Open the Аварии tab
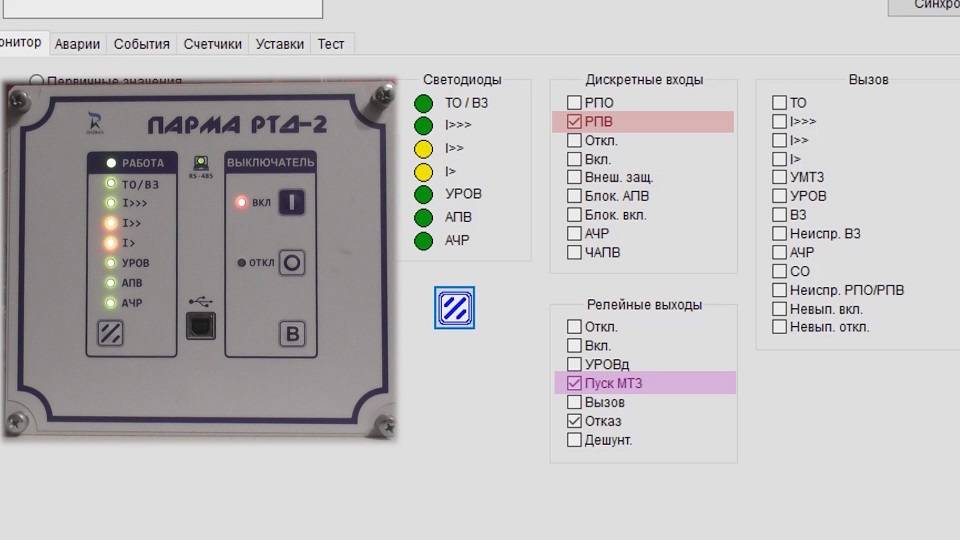This screenshot has width=960, height=540. pos(77,44)
